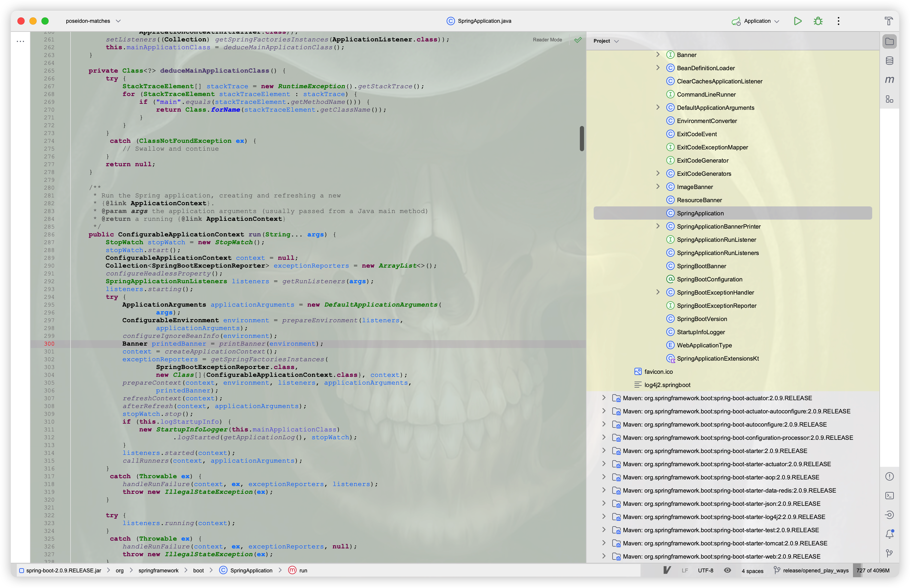Image resolution: width=910 pixels, height=588 pixels.
Task: Open the Notifications bell
Action: point(889,534)
